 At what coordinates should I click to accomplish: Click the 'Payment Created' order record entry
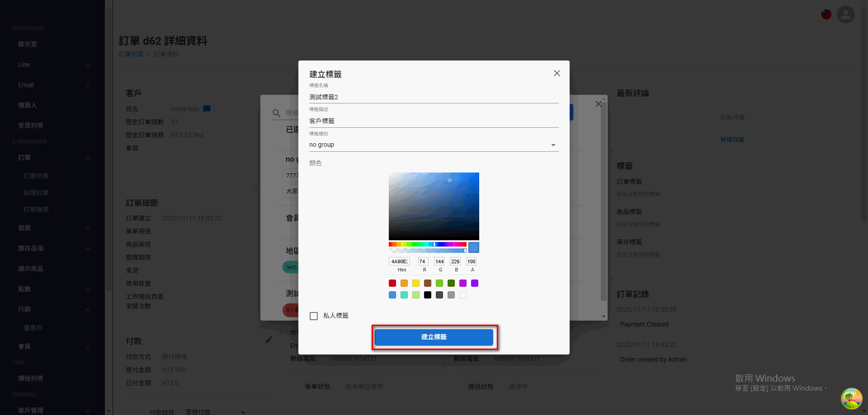coord(644,324)
